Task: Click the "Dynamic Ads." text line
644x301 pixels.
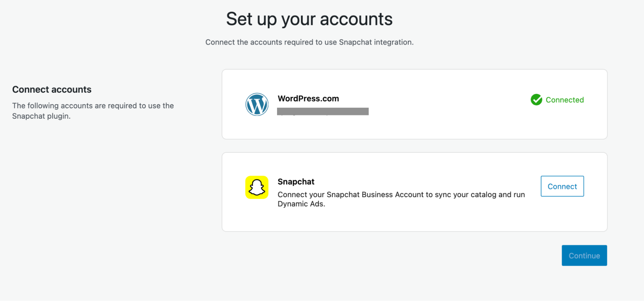Action: [301, 204]
